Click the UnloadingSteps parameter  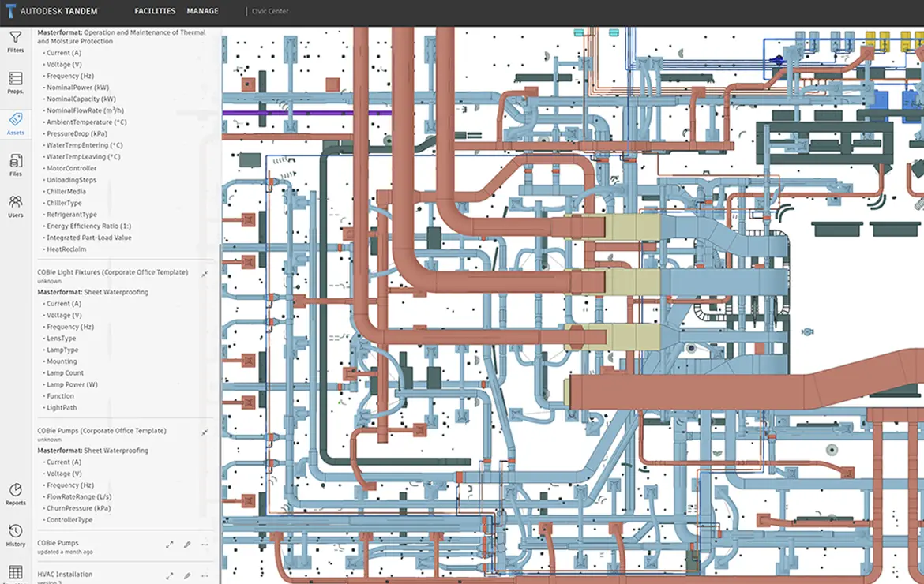71,180
